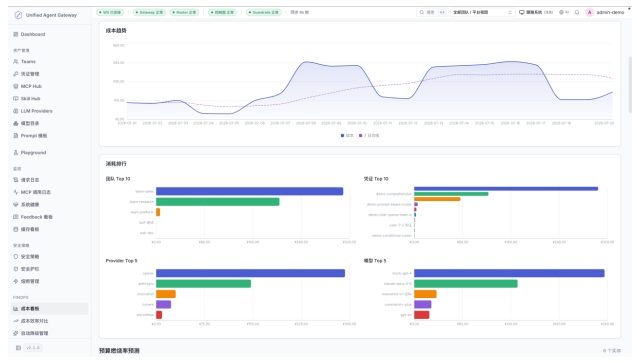Click the 系统健康 heartbeat icon
This screenshot has height=363, width=637.
[x=16, y=205]
